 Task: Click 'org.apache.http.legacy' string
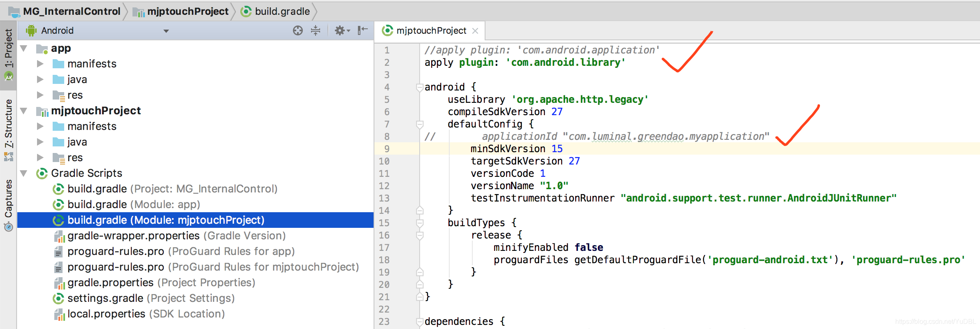pos(580,100)
